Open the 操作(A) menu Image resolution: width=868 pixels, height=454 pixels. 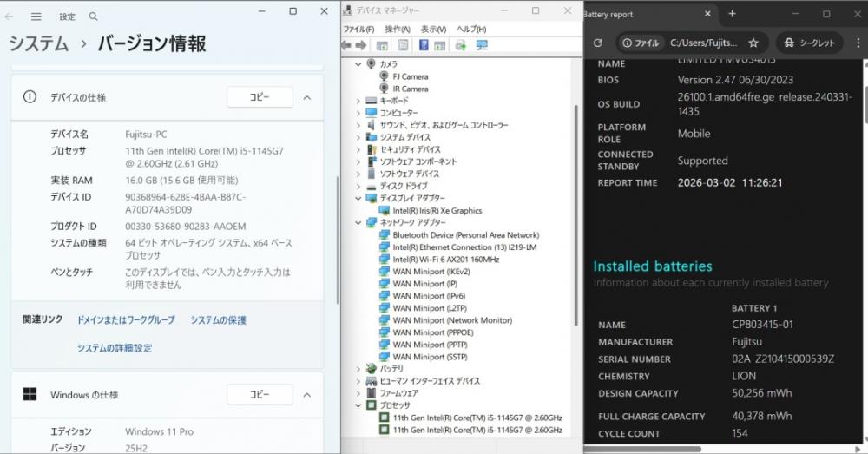tap(398, 29)
